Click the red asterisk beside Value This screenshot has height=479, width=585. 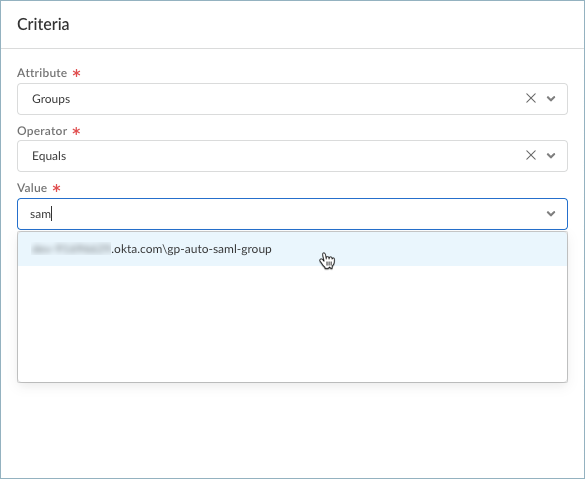(56, 188)
